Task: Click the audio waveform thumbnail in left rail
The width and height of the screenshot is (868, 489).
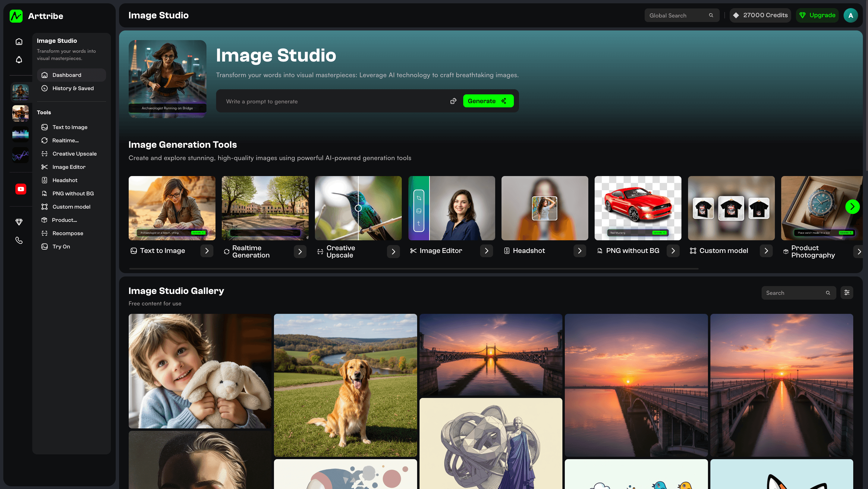Action: point(20,134)
